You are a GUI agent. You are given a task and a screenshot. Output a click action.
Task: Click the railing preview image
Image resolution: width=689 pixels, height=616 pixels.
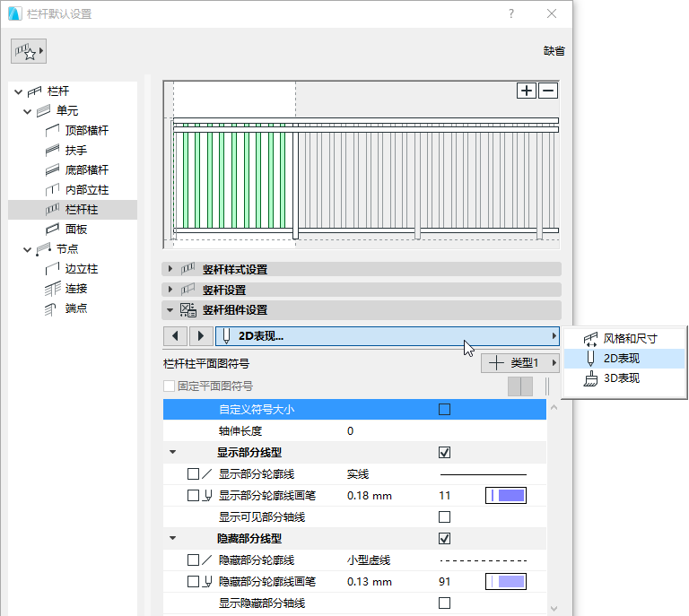(362, 165)
